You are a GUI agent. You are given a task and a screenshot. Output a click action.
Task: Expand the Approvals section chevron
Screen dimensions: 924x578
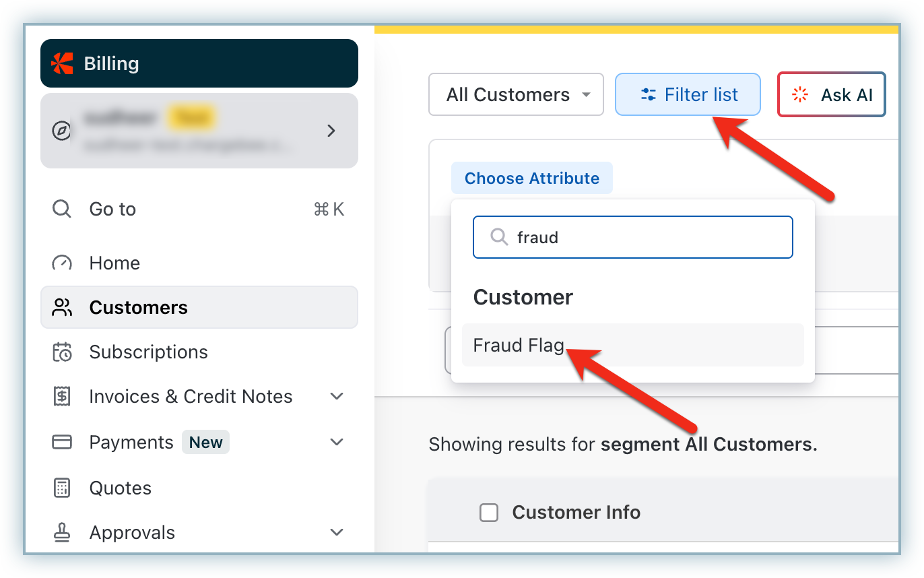(x=337, y=532)
